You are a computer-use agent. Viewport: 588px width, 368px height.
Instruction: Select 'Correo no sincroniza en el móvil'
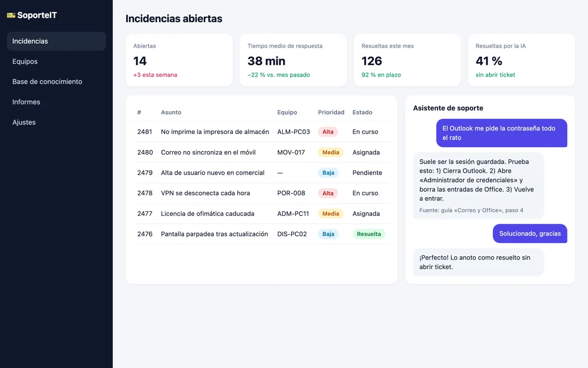208,153
